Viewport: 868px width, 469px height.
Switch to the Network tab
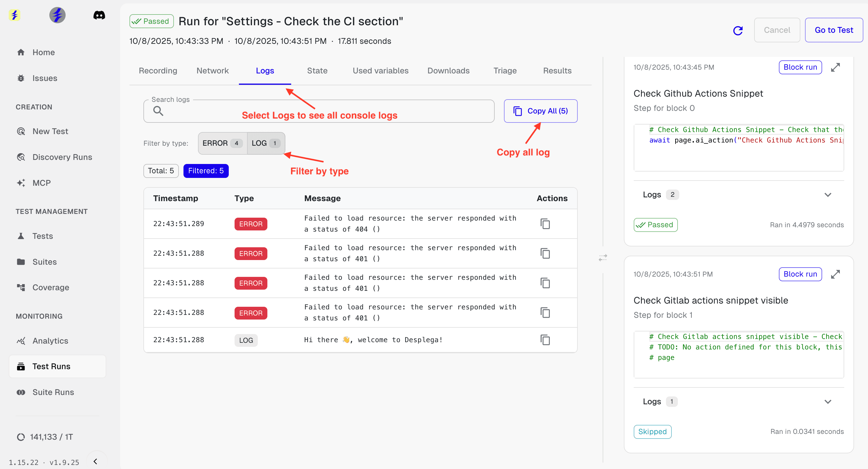point(212,71)
